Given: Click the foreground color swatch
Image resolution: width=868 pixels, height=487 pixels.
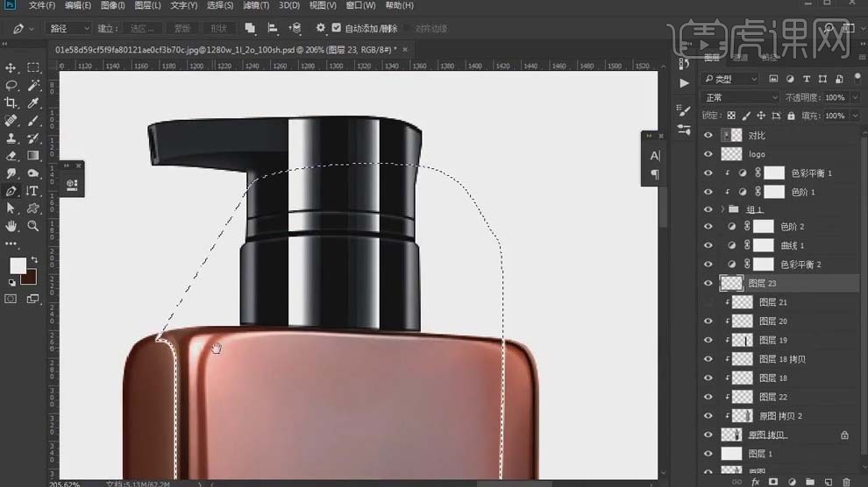Looking at the screenshot, I should pos(18,265).
